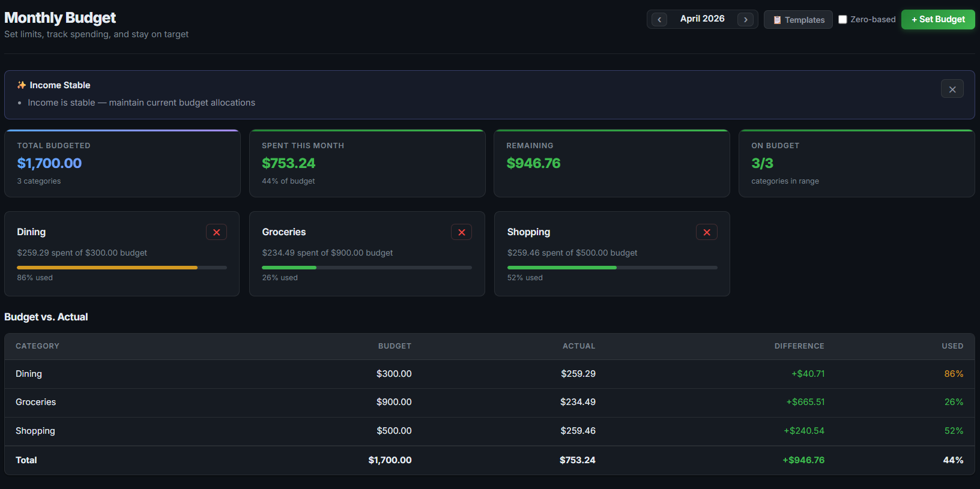Click the Total row label
The image size is (980, 489).
click(26, 460)
